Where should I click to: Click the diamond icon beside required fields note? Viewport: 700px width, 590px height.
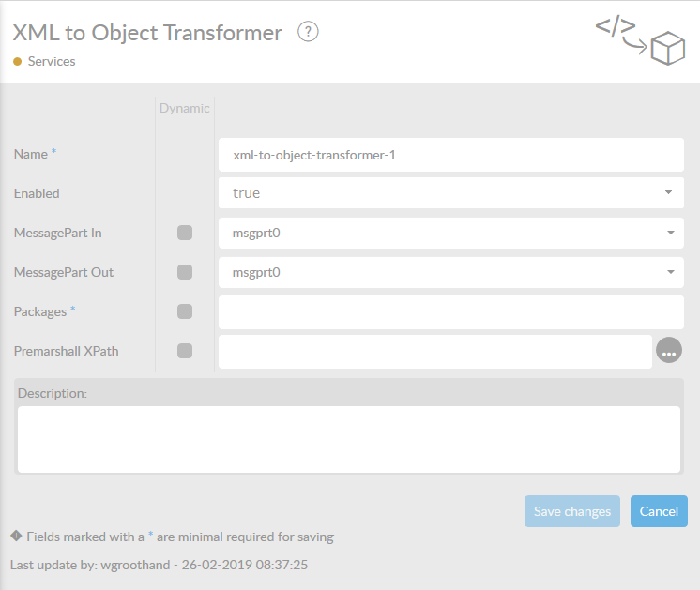16,537
